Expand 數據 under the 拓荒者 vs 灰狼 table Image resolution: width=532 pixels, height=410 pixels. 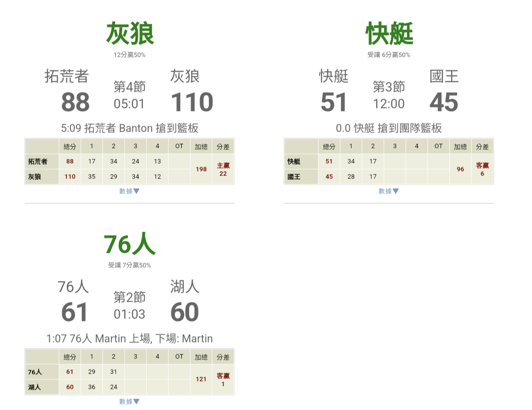tap(129, 191)
